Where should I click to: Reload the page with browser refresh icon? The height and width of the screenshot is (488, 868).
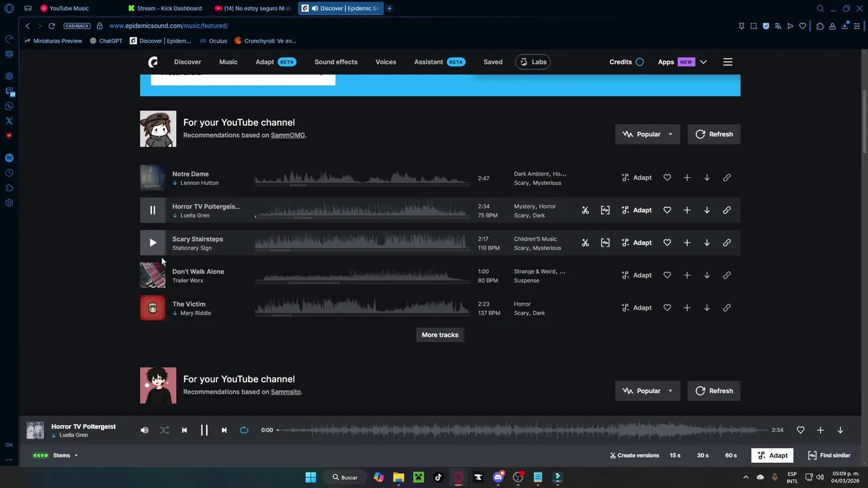pos(52,26)
